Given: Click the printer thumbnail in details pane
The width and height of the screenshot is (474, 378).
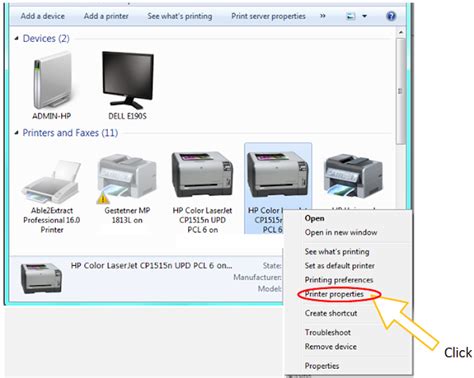Looking at the screenshot, I should pos(41,278).
